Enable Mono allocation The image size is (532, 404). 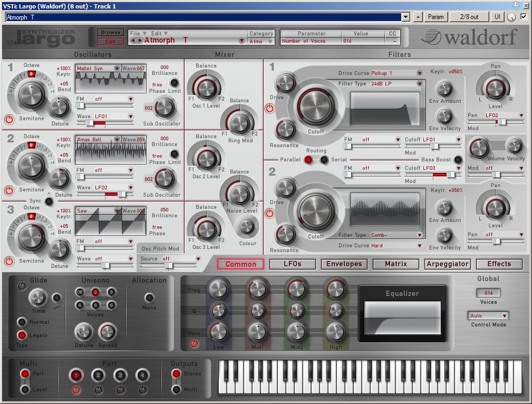(x=149, y=298)
